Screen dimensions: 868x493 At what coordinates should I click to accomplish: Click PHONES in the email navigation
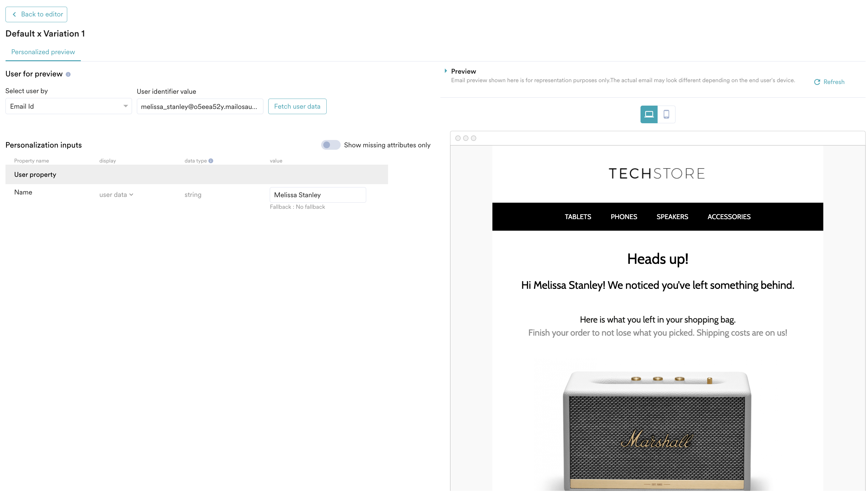[624, 217]
